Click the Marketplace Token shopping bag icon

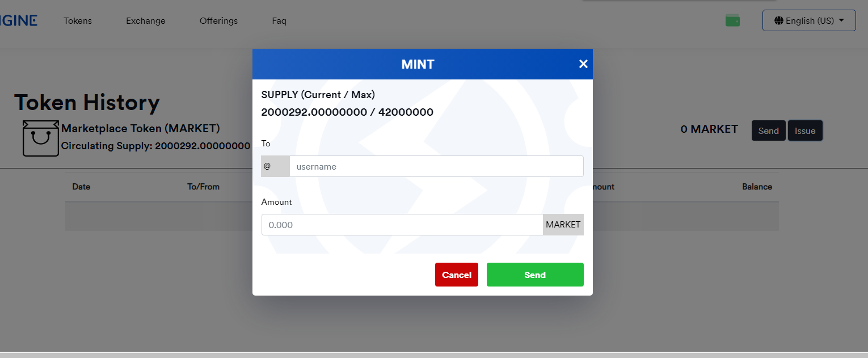pos(41,138)
